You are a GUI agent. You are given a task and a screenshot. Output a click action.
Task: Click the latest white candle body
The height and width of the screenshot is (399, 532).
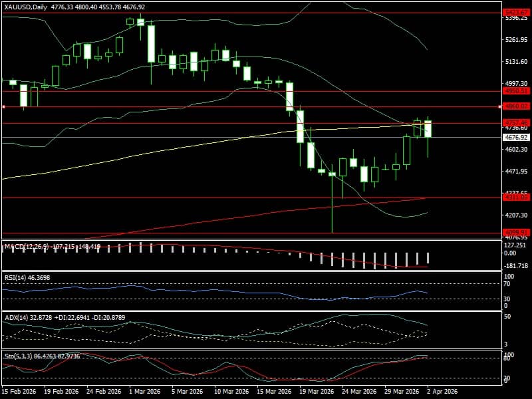coord(428,129)
